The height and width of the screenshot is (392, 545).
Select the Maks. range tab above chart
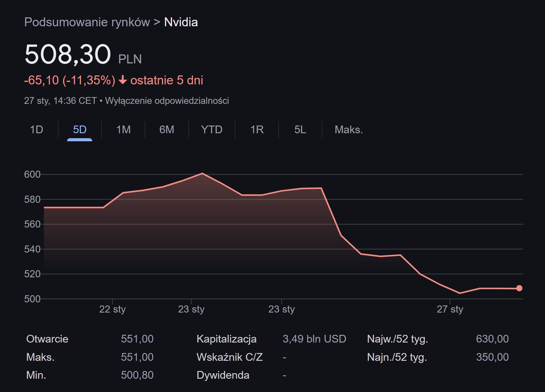[349, 130]
